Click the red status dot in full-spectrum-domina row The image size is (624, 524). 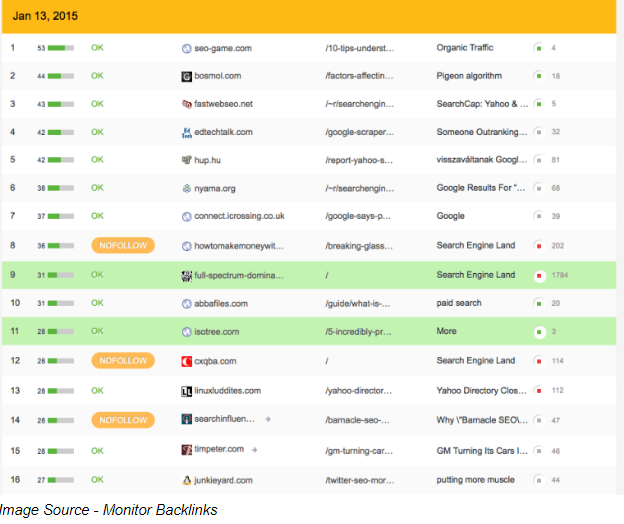(540, 275)
